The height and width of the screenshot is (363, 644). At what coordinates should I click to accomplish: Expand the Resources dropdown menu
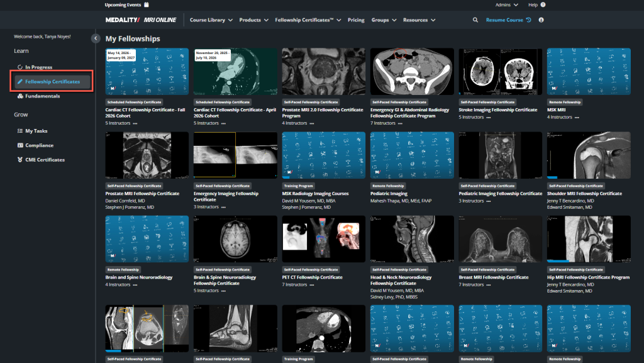pyautogui.click(x=419, y=20)
